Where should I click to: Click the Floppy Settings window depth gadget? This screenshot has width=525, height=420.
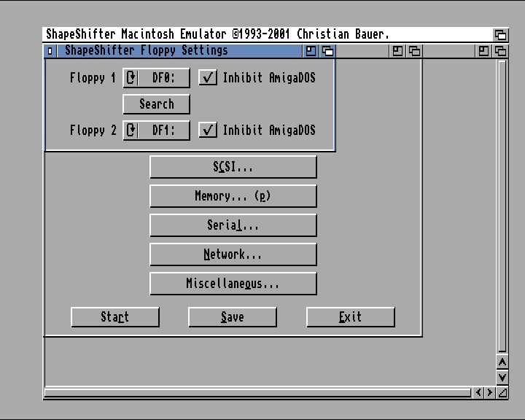click(x=327, y=51)
